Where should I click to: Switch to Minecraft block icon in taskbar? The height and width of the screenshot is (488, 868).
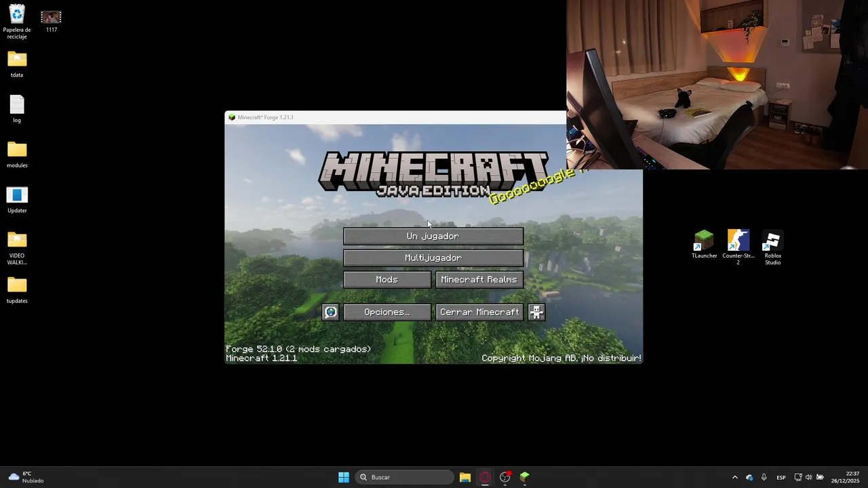click(x=525, y=477)
